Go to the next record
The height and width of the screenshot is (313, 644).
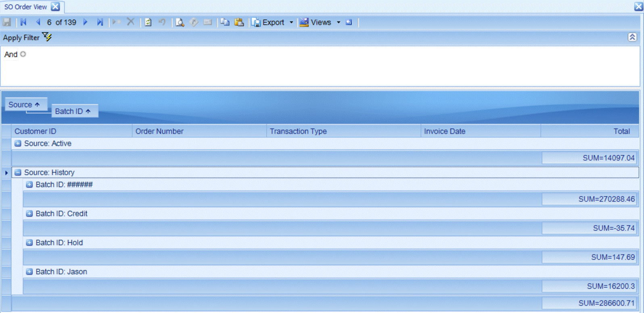(85, 22)
